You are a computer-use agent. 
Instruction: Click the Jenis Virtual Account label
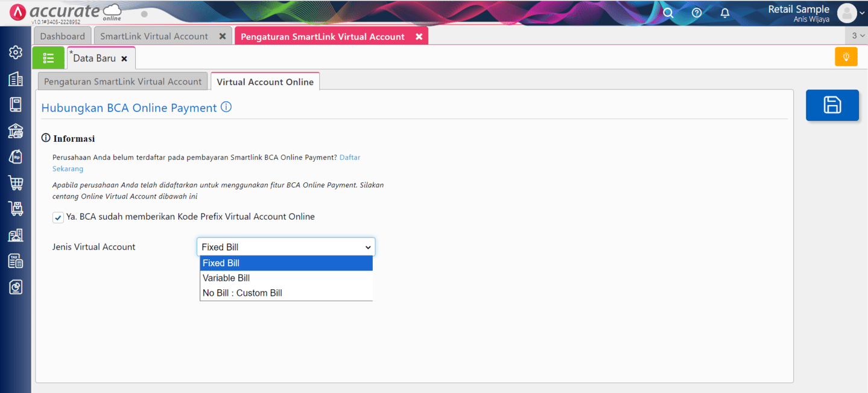point(94,247)
